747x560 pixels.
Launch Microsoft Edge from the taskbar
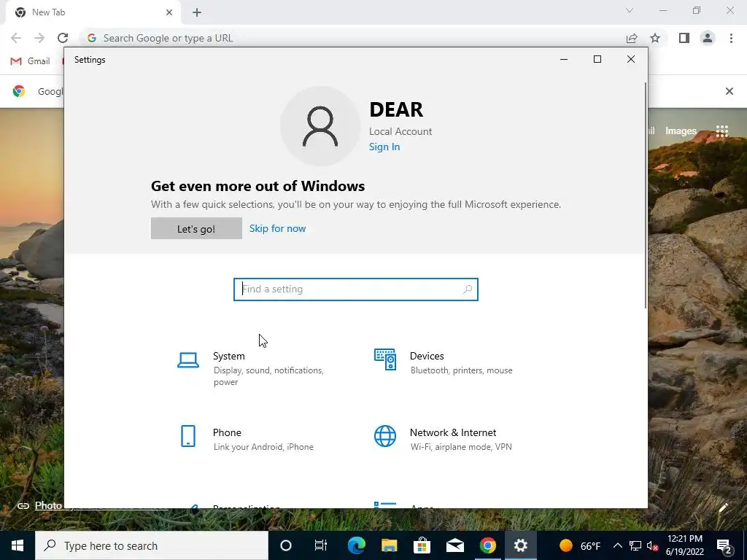pyautogui.click(x=356, y=545)
